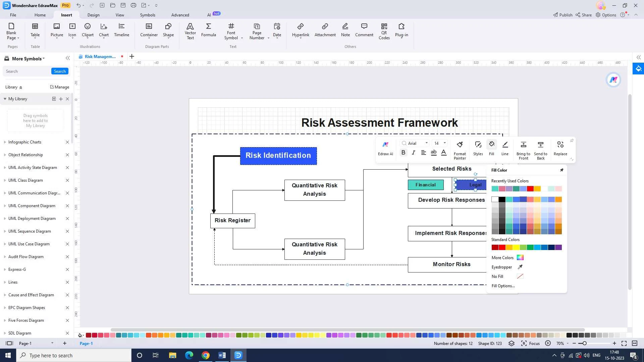Toggle italic text style
This screenshot has width=644, height=362.
tap(413, 153)
